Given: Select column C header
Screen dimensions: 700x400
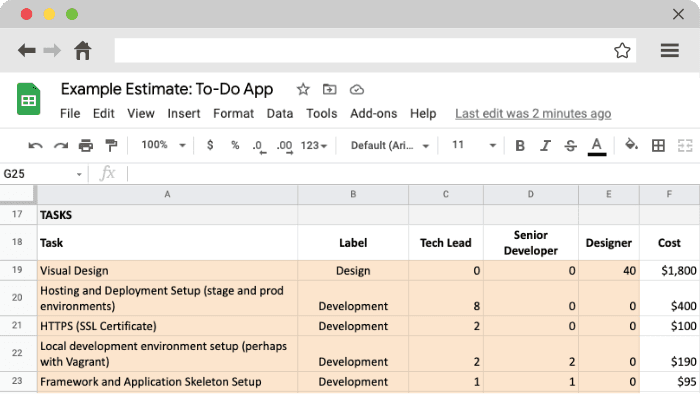Looking at the screenshot, I should click(446, 195).
